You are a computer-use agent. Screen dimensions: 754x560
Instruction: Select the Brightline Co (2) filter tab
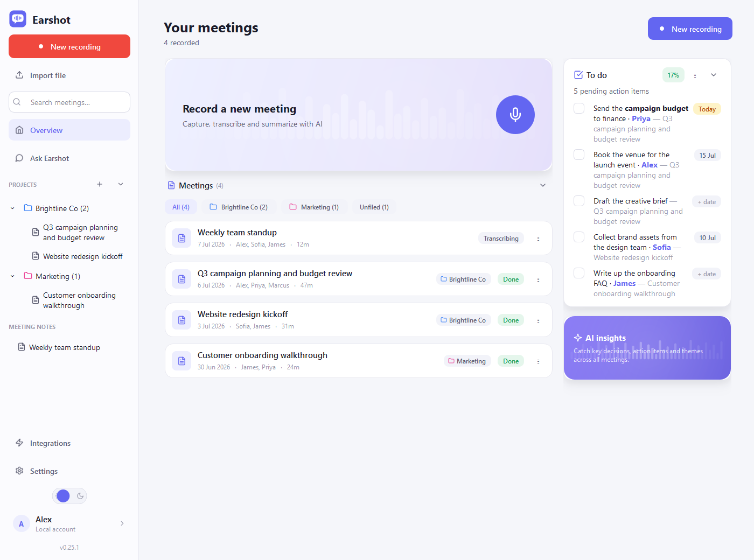tap(239, 207)
